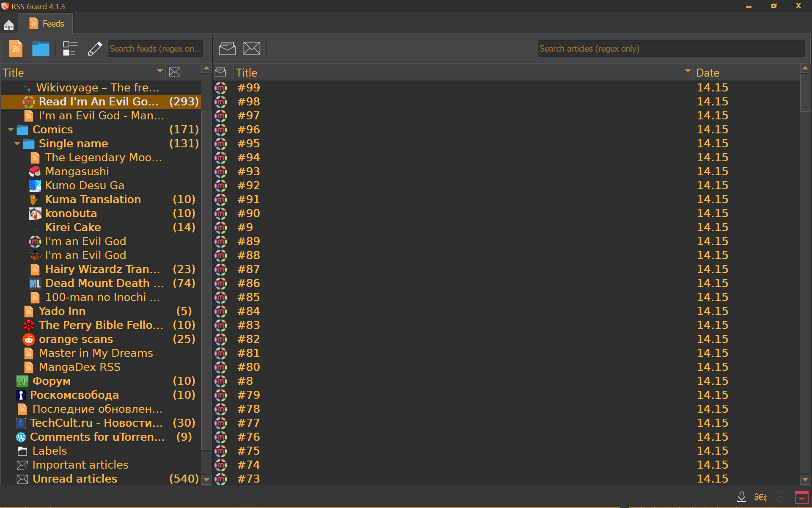Click read-status envelope column header in articles

[221, 72]
